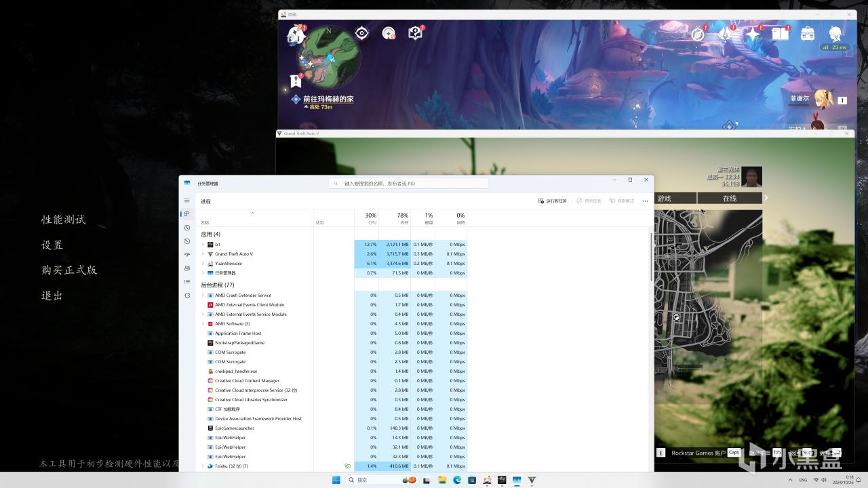
Task: Choose 退出 in the benchmark menu
Action: [52, 296]
